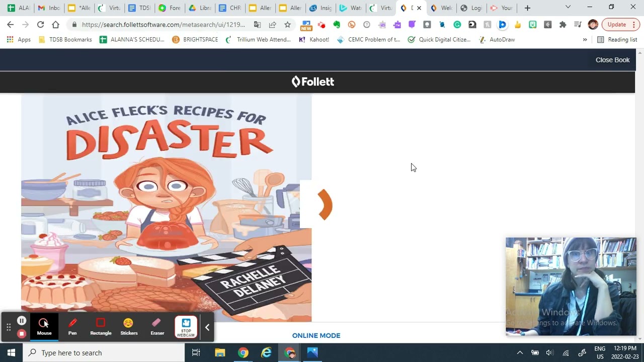Image resolution: width=644 pixels, height=362 pixels.
Task: Click the Type here to search box
Action: tap(104, 352)
